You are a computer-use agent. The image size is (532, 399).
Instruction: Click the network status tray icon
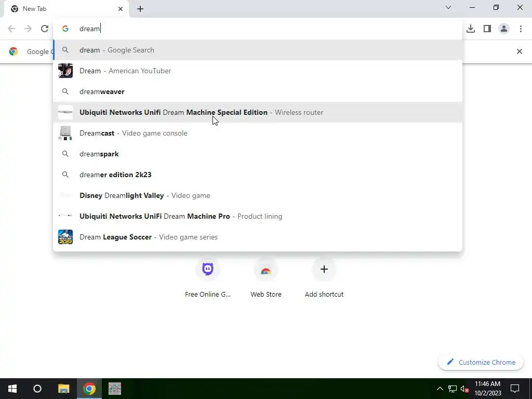(453, 389)
